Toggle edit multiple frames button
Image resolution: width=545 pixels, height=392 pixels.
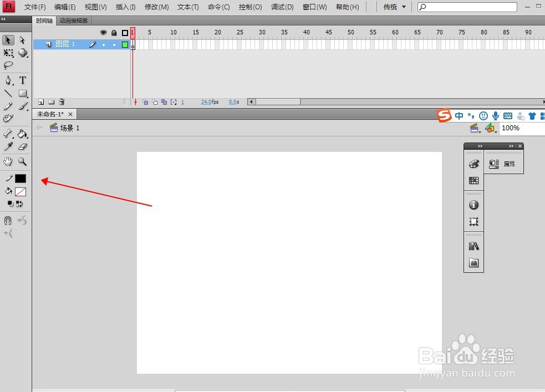pos(164,102)
